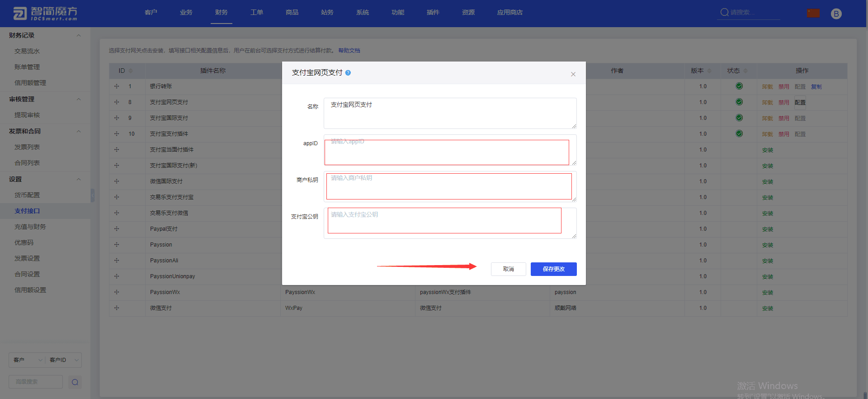Viewport: 868px width, 399px height.
Task: Focus the 支付宝公钥 input field
Action: click(x=450, y=223)
